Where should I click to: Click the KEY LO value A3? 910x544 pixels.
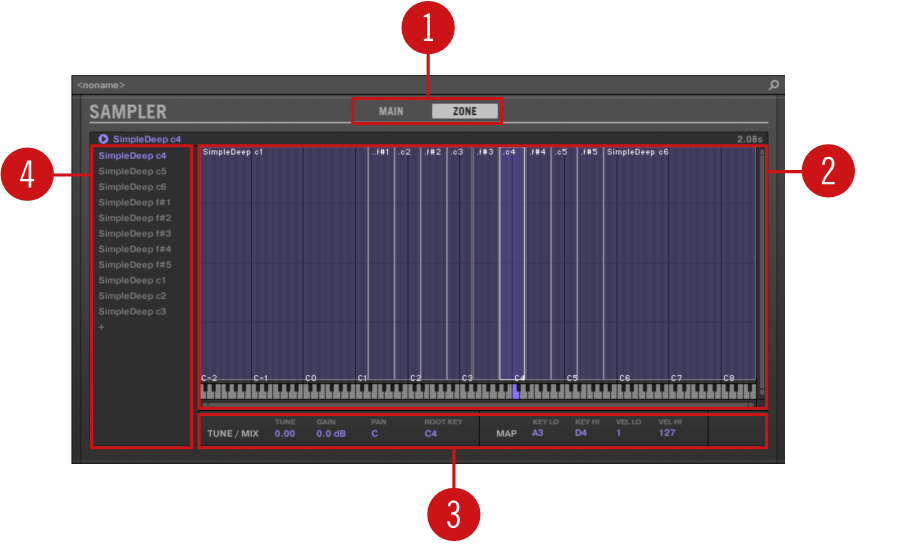click(538, 434)
